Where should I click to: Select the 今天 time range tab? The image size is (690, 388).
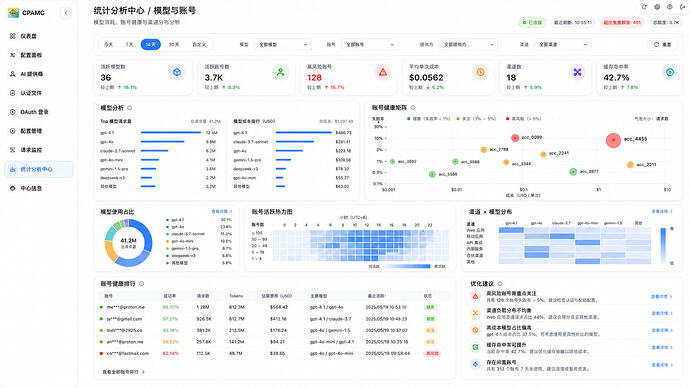[x=108, y=44]
